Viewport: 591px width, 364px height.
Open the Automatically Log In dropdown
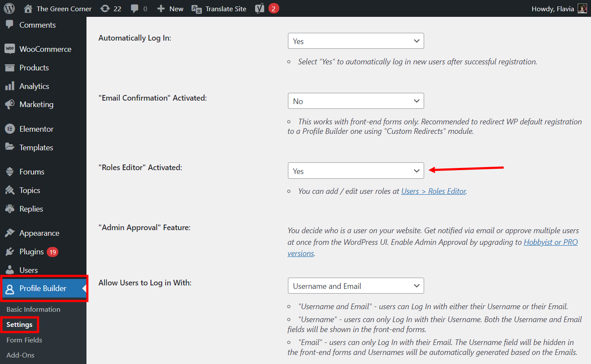(x=356, y=41)
